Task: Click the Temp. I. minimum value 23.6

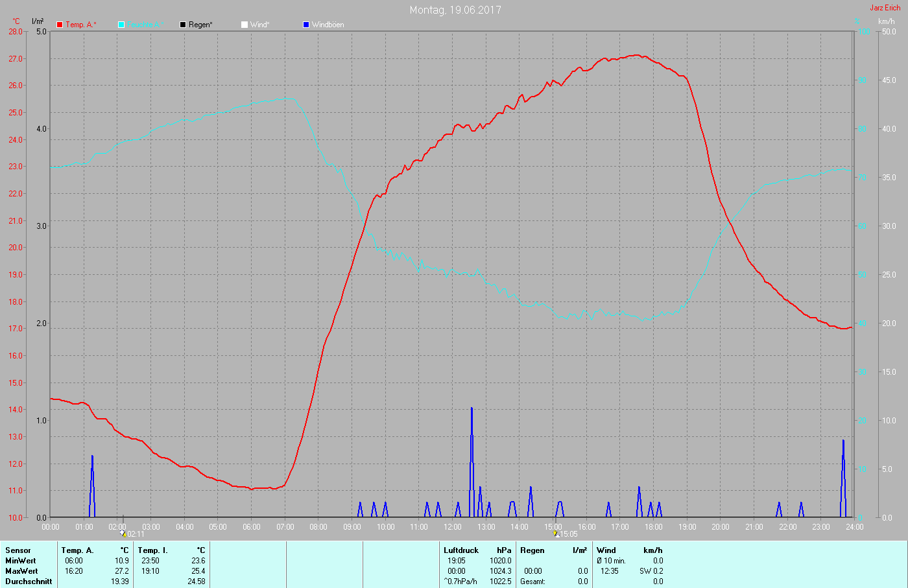Action: [x=198, y=561]
